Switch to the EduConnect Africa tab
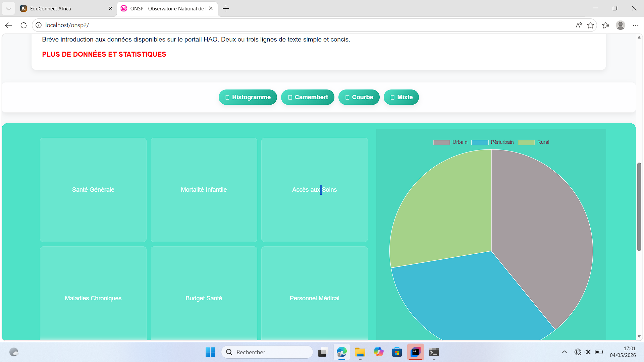 [x=64, y=9]
